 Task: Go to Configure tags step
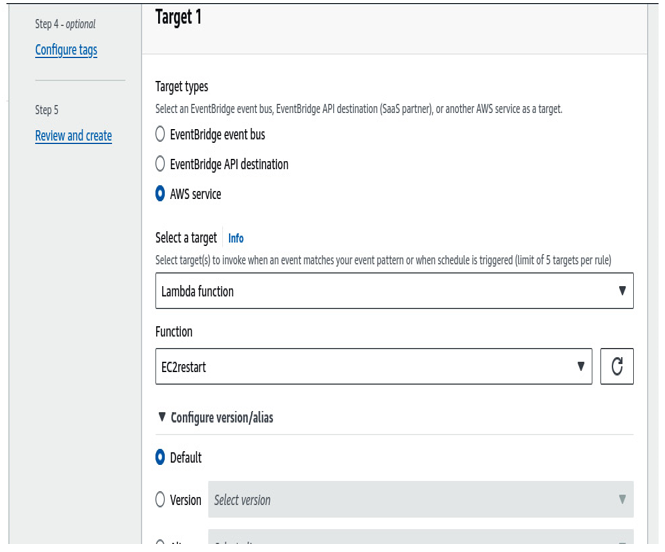(66, 50)
